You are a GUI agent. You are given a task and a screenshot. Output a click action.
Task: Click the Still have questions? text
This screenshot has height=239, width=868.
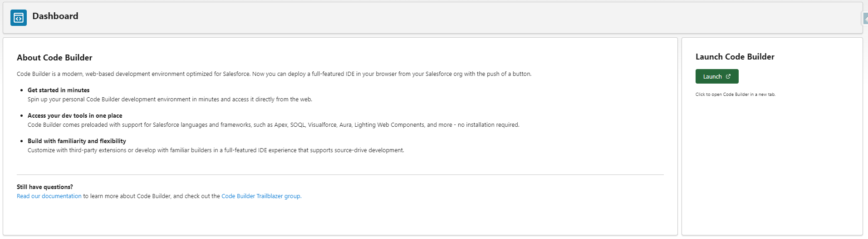[45, 187]
